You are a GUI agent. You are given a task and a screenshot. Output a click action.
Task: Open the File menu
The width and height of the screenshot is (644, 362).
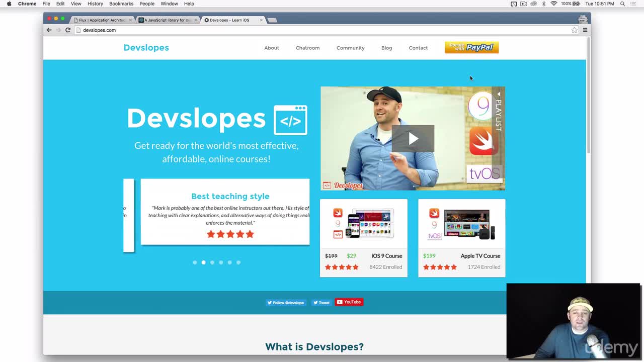coord(46,4)
